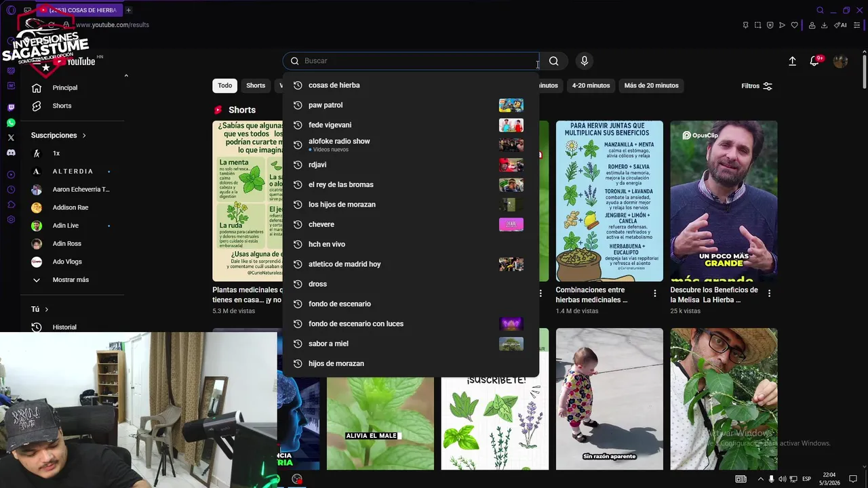
Task: Expand the Tú section
Action: (x=39, y=309)
